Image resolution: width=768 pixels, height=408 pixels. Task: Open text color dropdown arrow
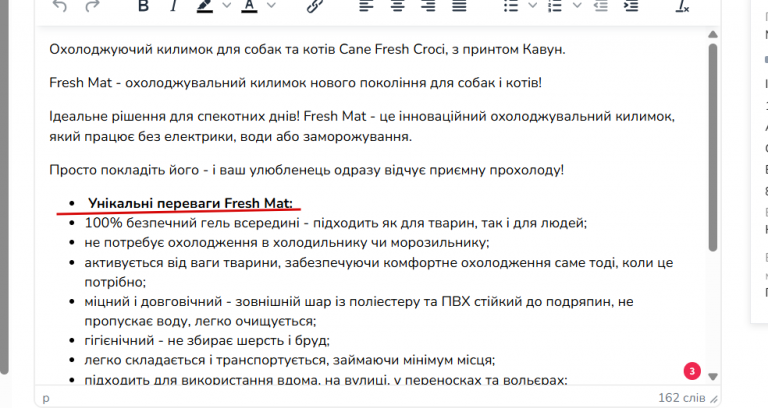click(x=271, y=5)
